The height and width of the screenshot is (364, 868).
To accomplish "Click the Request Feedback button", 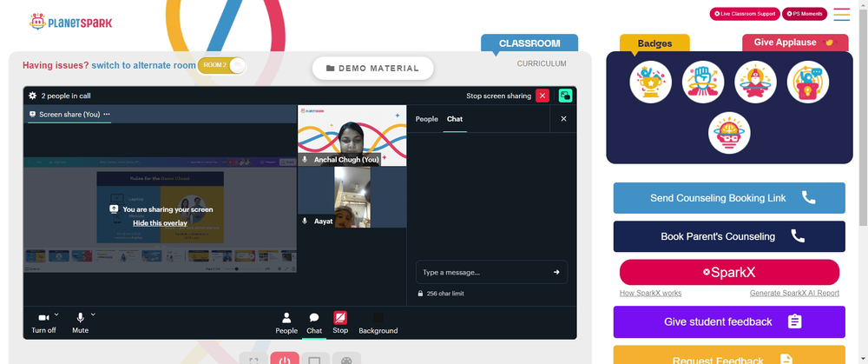I will [729, 355].
